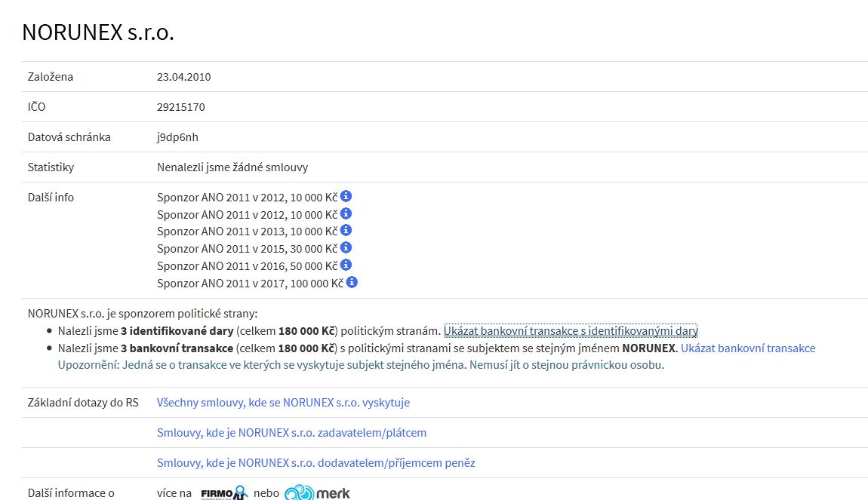Click the 'IČO' row label
This screenshot has width=868, height=500.
[x=36, y=107]
